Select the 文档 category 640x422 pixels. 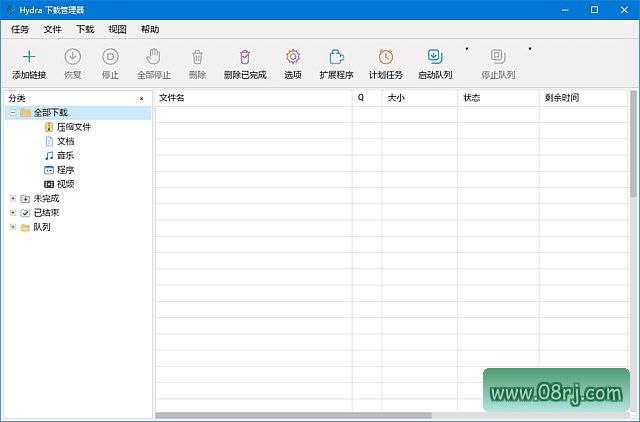pos(65,141)
